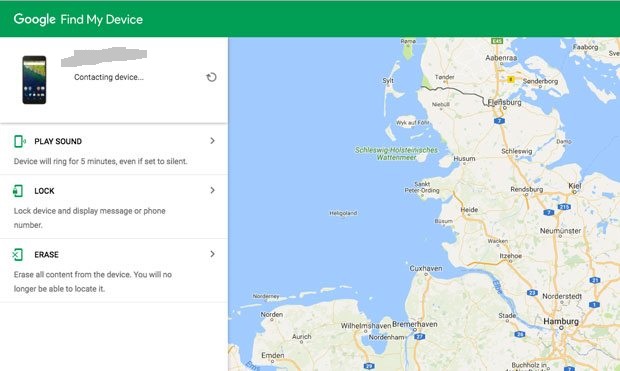The height and width of the screenshot is (371, 620).
Task: Click the Erase device icon
Action: pos(18,254)
